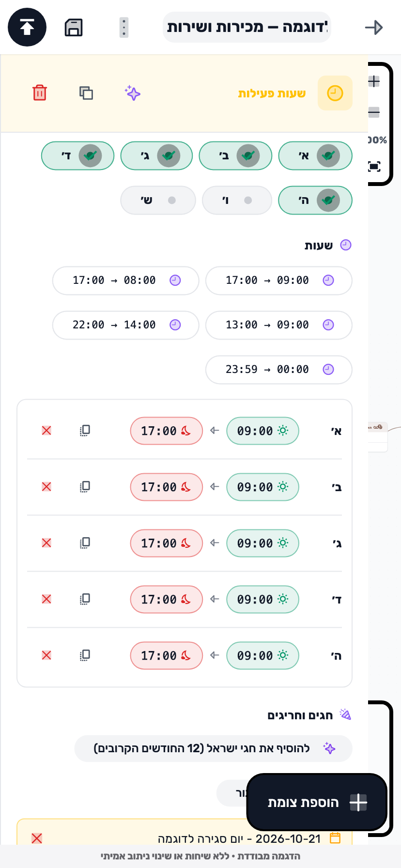This screenshot has width=401, height=868.
Task: Open start time 09:00 picker for ה'
Action: 263,655
